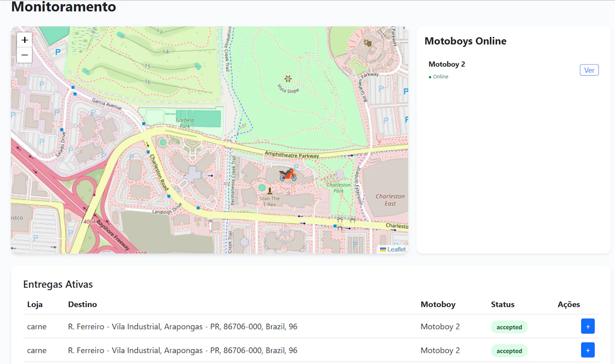Viewport: 615px width, 364px height.
Task: Click the Online status under Motoboy 2
Action: click(439, 77)
